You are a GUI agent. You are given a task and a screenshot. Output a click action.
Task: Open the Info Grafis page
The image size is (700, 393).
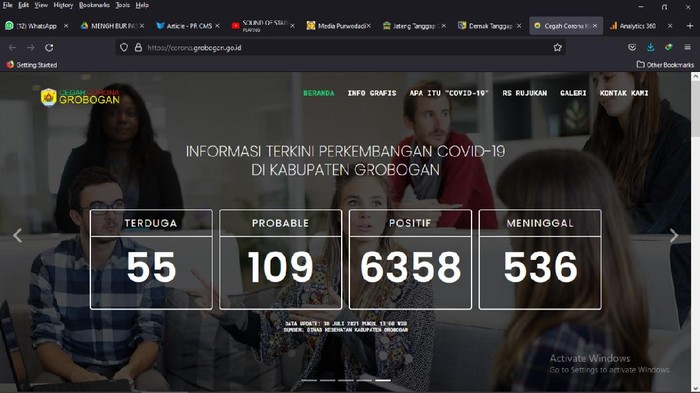(x=372, y=93)
